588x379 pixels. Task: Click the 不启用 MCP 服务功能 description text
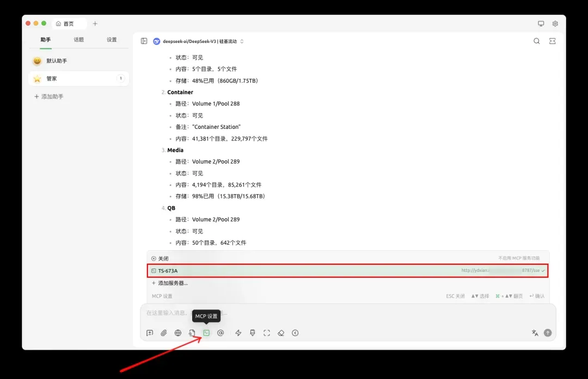click(519, 258)
